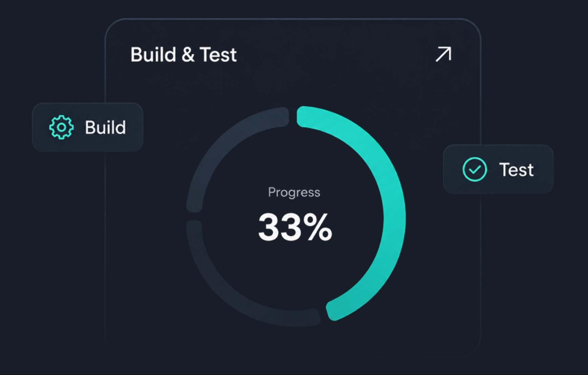Click the word Test in card title
Viewport: 588px width, 375px height.
tap(218, 54)
